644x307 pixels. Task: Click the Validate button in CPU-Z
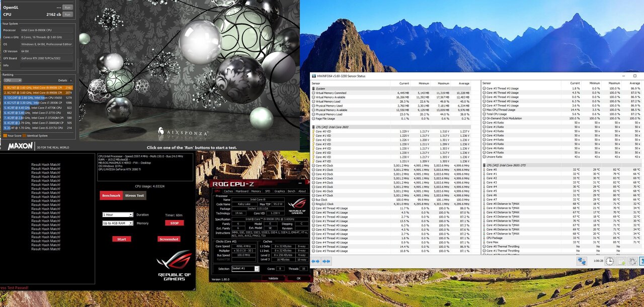tap(273, 278)
